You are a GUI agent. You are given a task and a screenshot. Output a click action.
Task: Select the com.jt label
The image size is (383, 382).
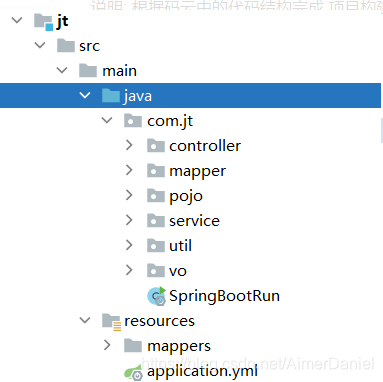170,121
